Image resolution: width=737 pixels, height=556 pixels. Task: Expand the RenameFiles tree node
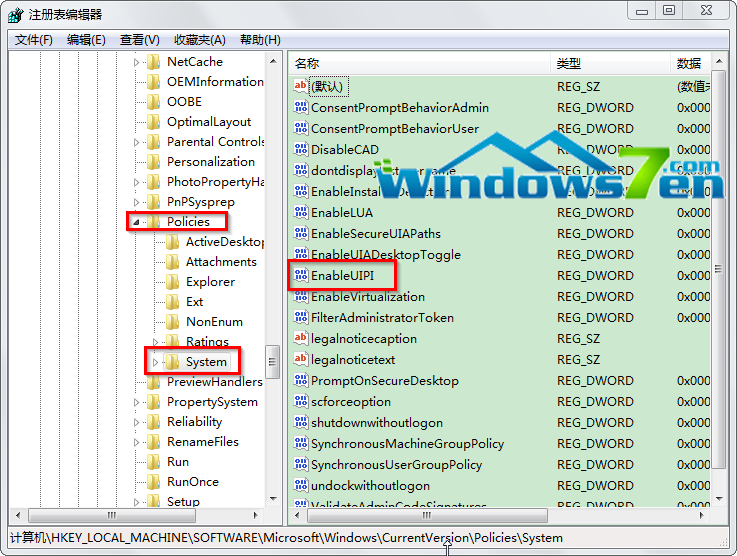pyautogui.click(x=136, y=442)
